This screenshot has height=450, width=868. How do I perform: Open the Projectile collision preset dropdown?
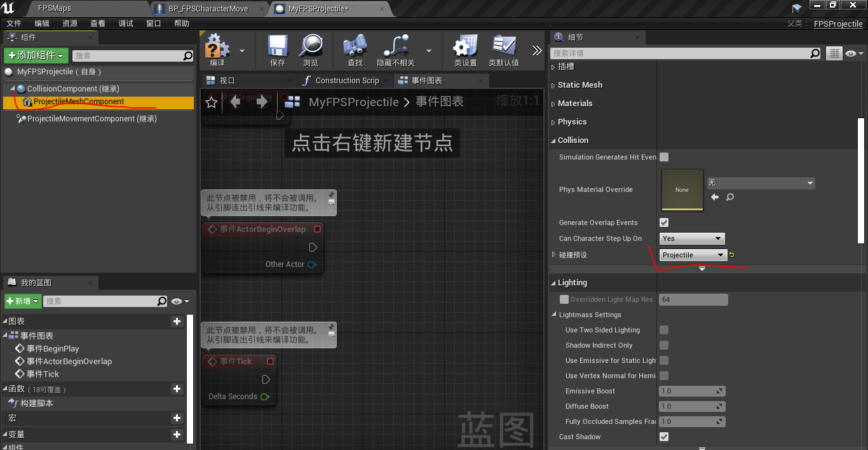(x=693, y=255)
